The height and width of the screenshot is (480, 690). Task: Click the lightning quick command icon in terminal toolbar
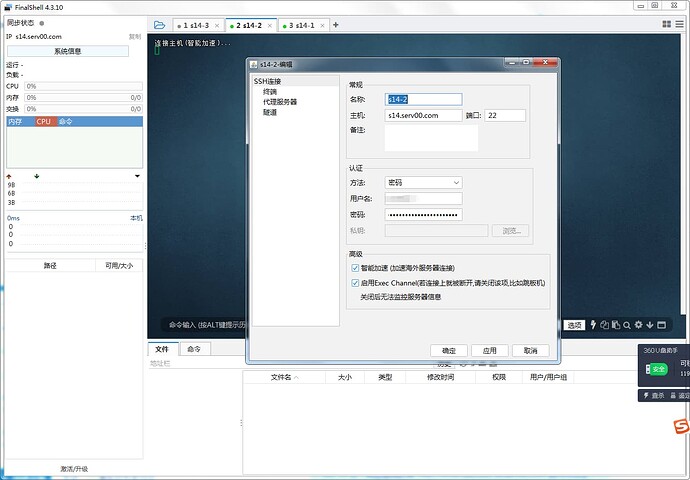point(593,325)
